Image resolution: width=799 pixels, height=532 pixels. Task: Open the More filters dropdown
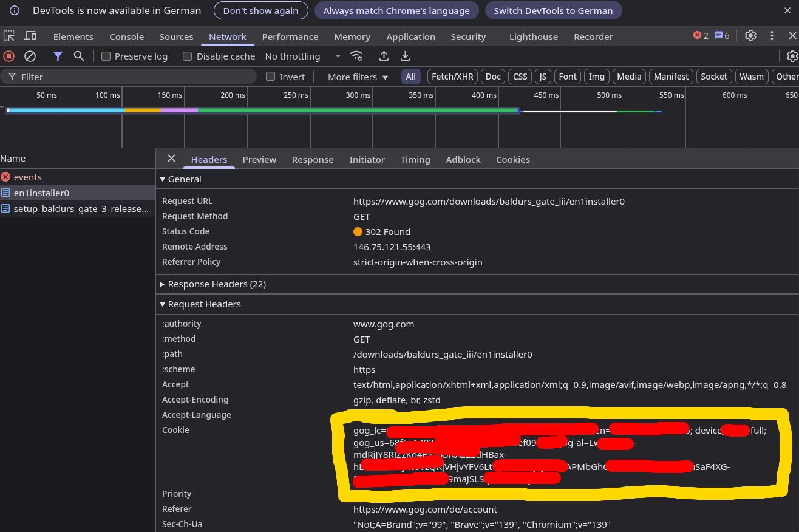[x=358, y=77]
